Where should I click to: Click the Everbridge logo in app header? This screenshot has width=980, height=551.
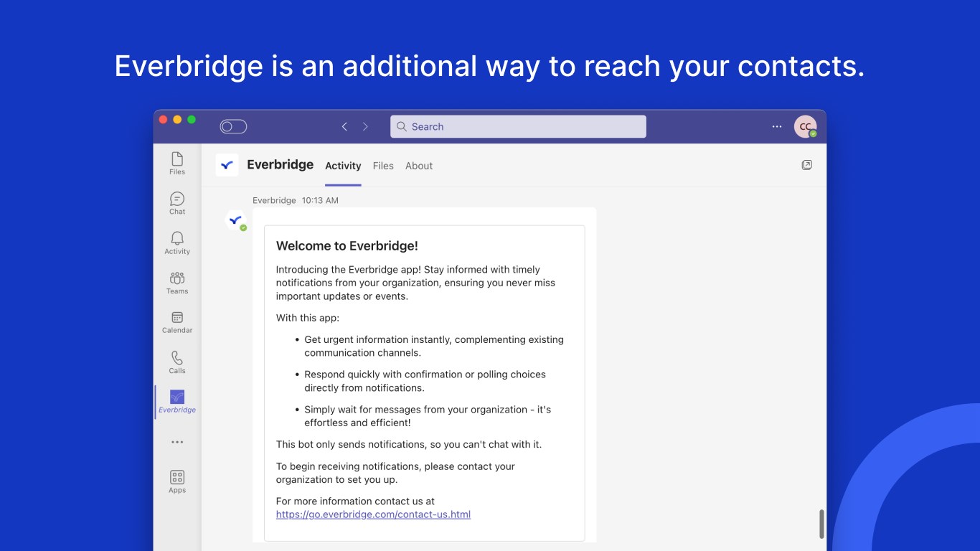[x=227, y=165]
